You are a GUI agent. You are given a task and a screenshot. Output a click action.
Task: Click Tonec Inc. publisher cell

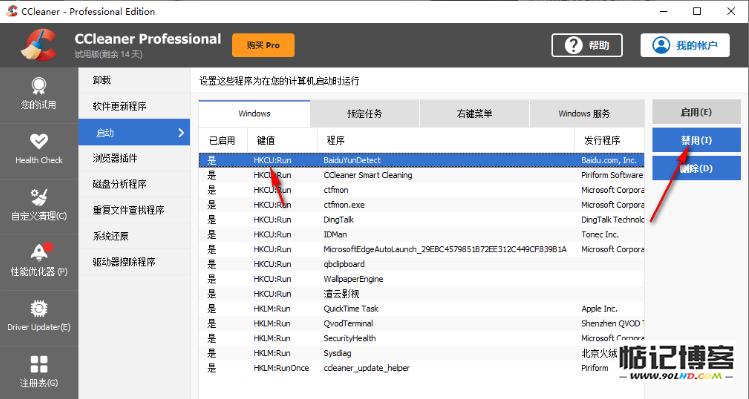(x=600, y=234)
